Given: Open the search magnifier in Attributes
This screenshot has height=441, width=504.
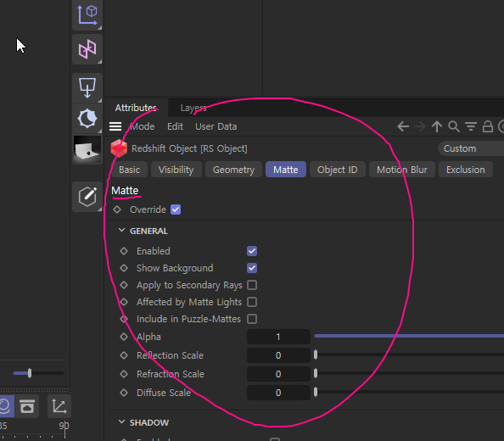Looking at the screenshot, I should coord(454,126).
